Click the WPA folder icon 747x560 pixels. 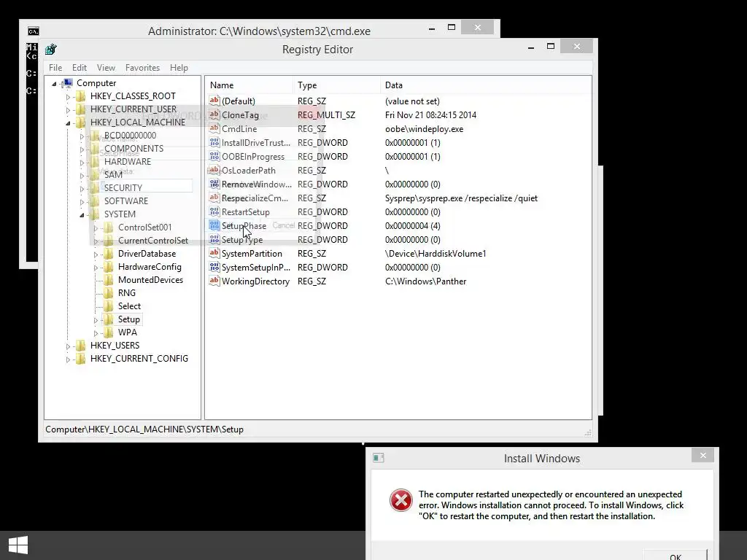109,332
